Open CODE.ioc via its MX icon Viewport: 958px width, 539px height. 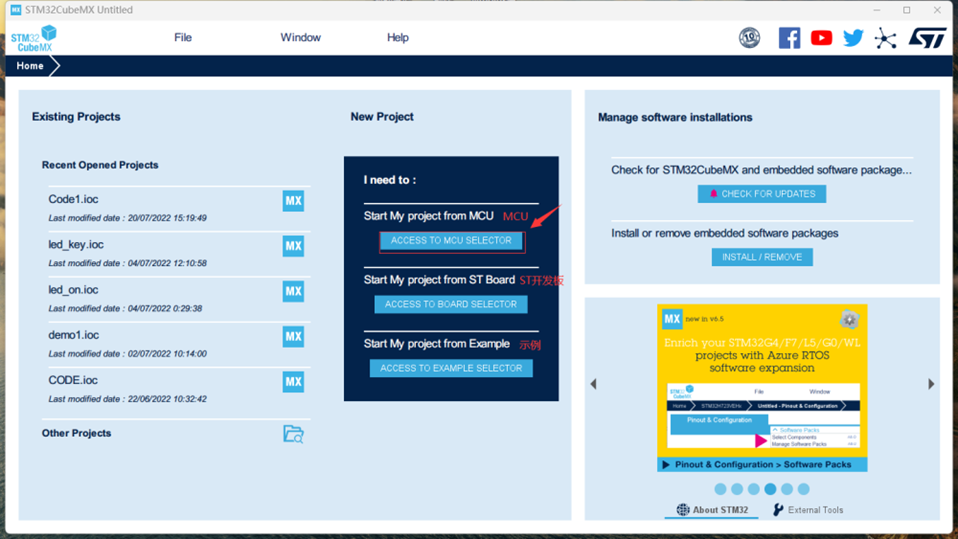pos(293,381)
